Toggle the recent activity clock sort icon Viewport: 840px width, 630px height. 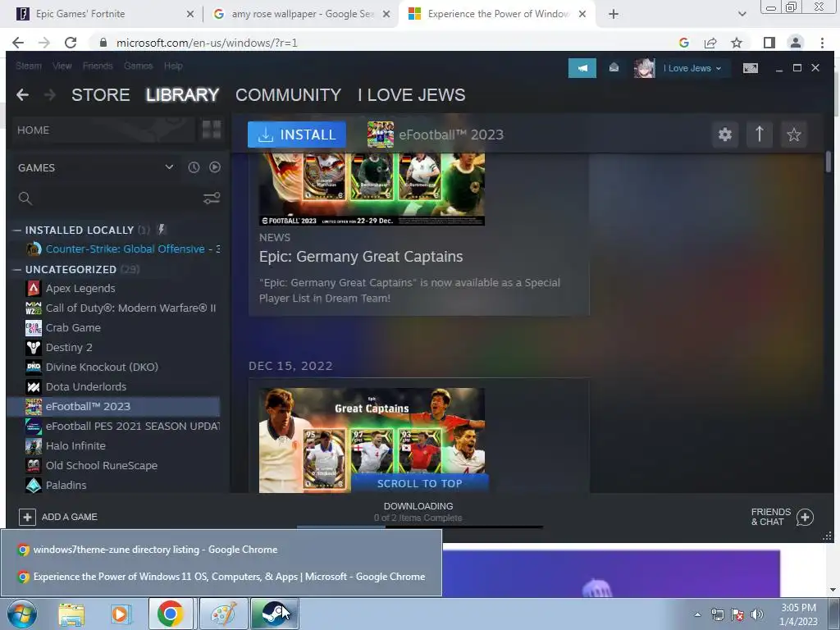[x=194, y=167]
